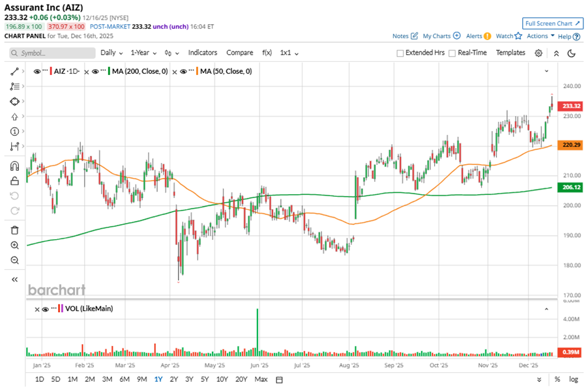The image size is (588, 391).
Task: Click the green MA 200 color swatch
Action: click(109, 71)
